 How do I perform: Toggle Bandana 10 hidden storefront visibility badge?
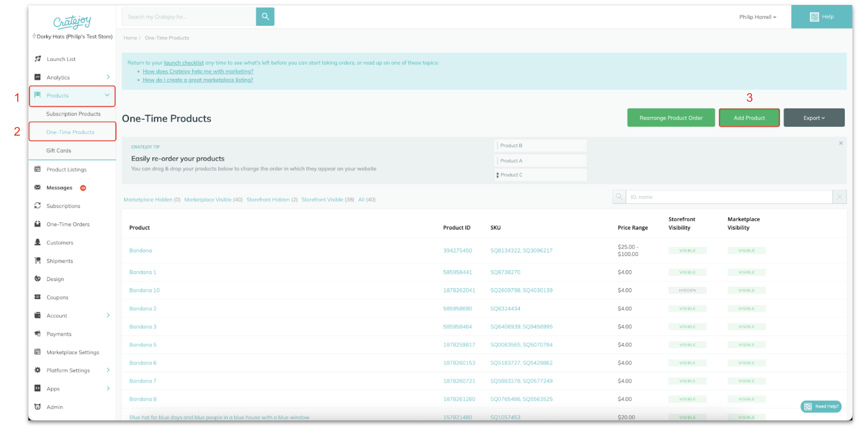click(x=687, y=290)
